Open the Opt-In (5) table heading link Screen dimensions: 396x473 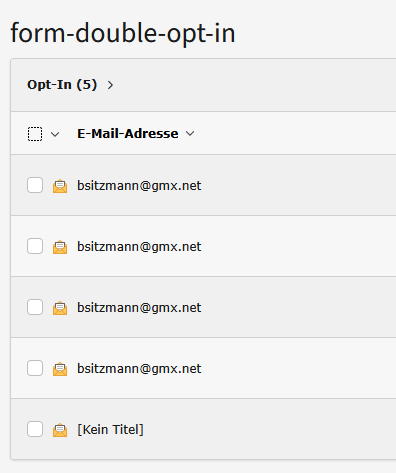tap(62, 85)
